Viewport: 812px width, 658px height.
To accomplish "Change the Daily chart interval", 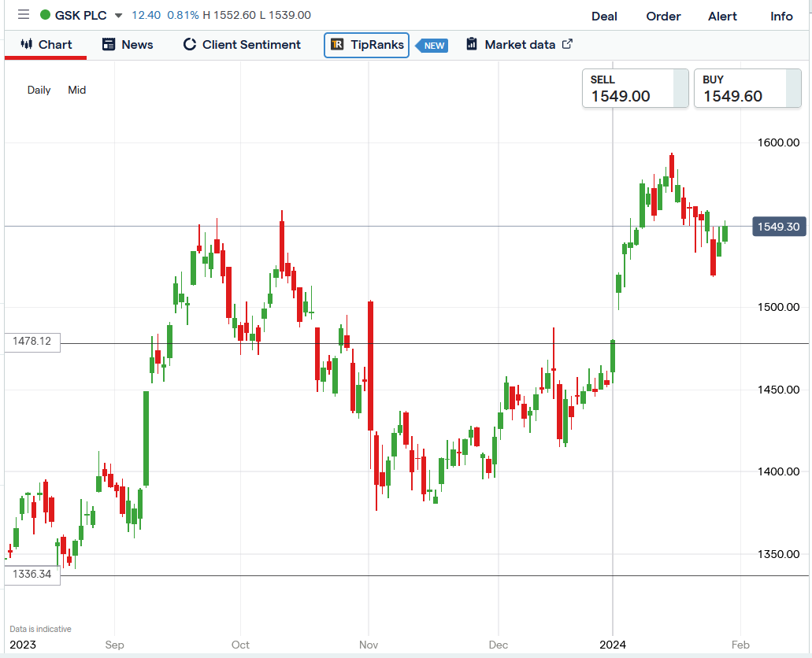I will pos(39,90).
